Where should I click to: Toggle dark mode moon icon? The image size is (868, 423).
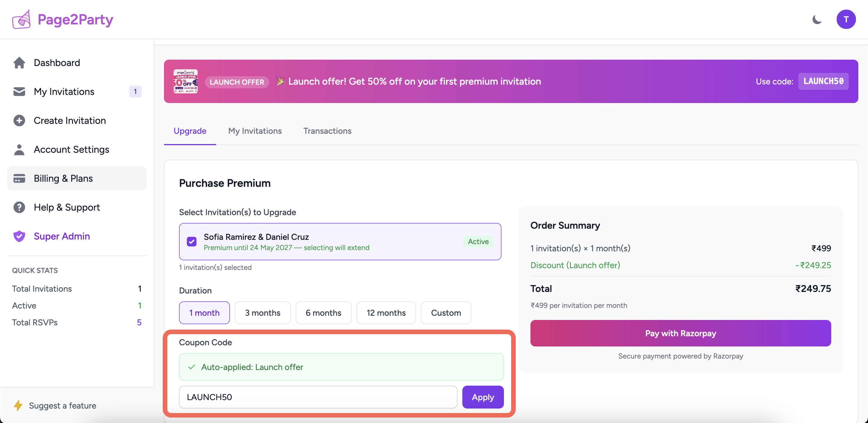click(817, 20)
